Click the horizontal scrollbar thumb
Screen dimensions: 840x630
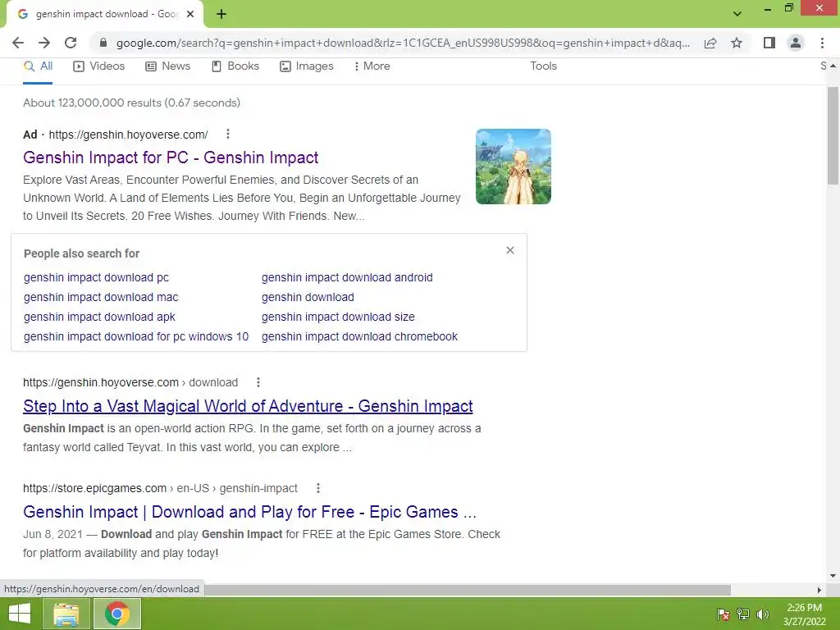click(468, 590)
